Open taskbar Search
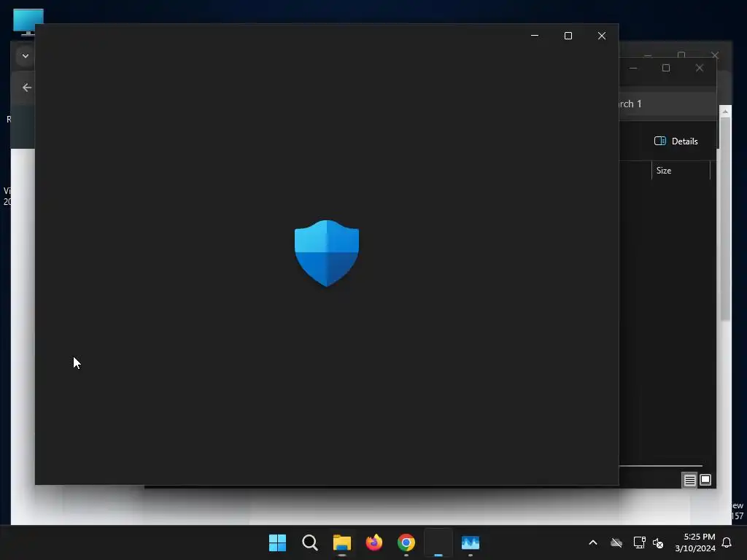The height and width of the screenshot is (560, 747). tap(309, 542)
